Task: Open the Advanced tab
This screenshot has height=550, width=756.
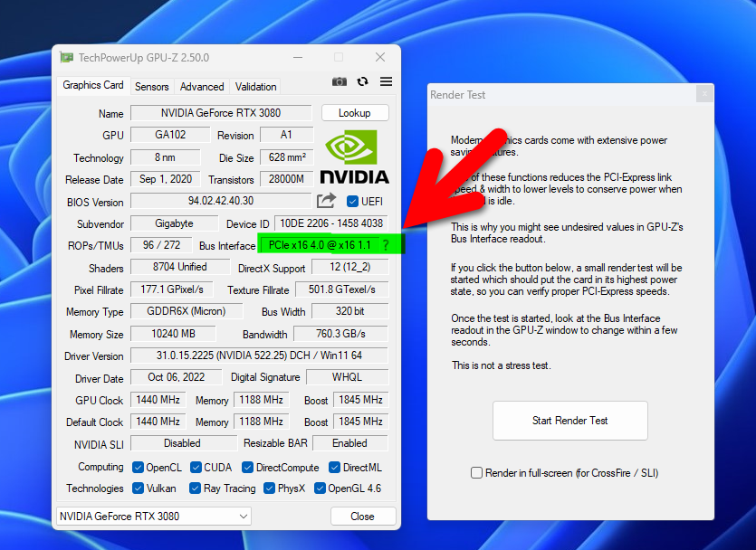Action: click(x=202, y=87)
